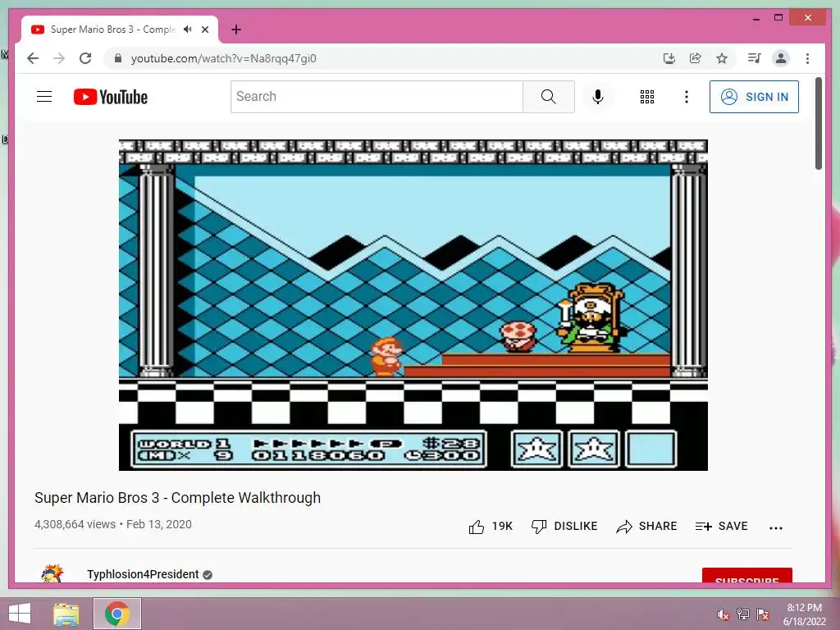The height and width of the screenshot is (630, 840).
Task: Click the red SUBSCRIBE button
Action: click(x=746, y=575)
